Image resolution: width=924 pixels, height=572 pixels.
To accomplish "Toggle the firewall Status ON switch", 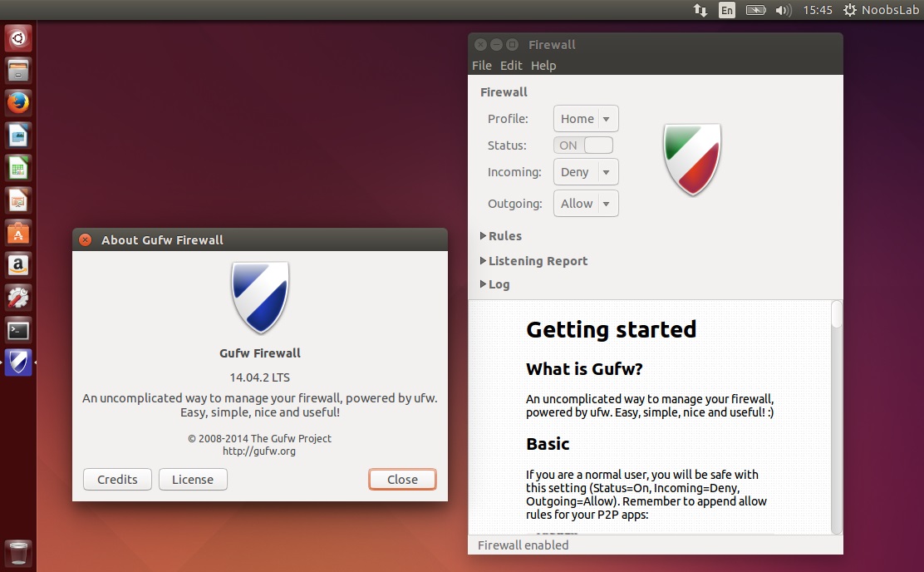I will (x=583, y=145).
